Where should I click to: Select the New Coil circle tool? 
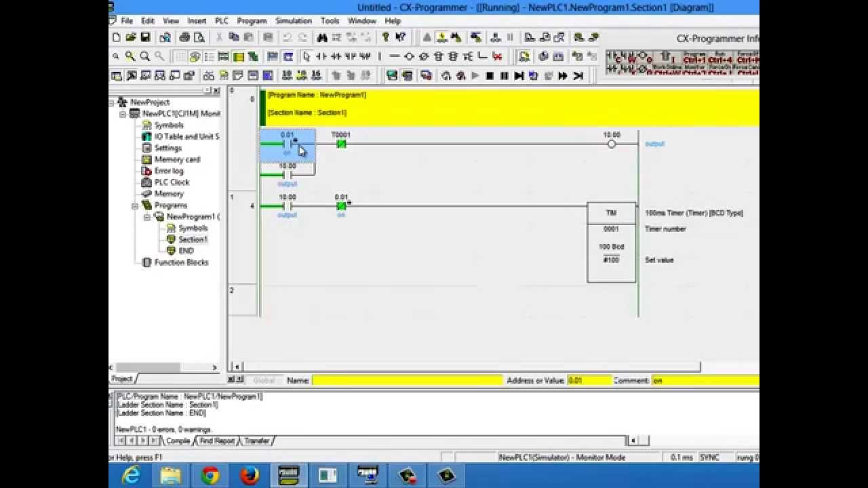click(409, 56)
